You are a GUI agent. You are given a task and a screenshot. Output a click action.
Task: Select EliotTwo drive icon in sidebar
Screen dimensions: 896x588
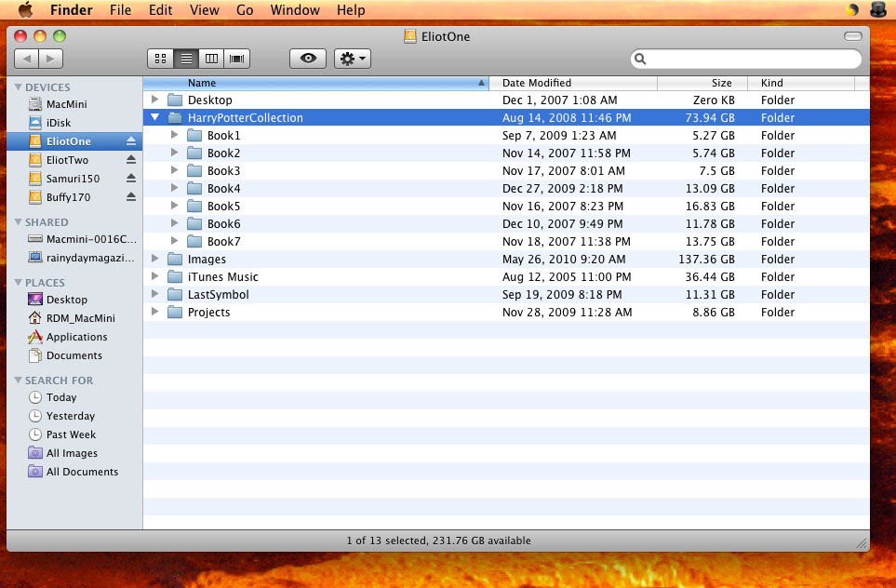pos(34,159)
